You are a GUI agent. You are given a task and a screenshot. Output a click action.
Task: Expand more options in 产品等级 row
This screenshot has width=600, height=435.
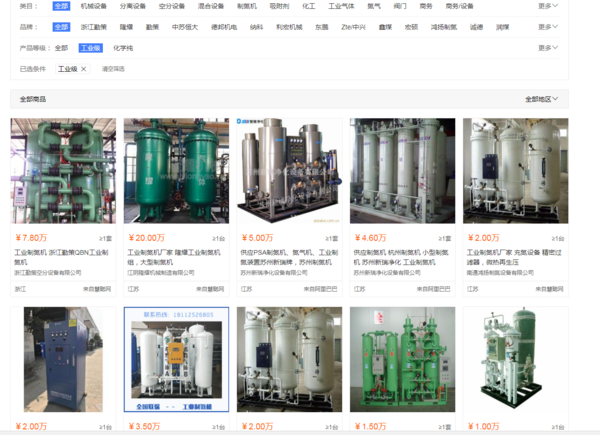click(x=547, y=48)
